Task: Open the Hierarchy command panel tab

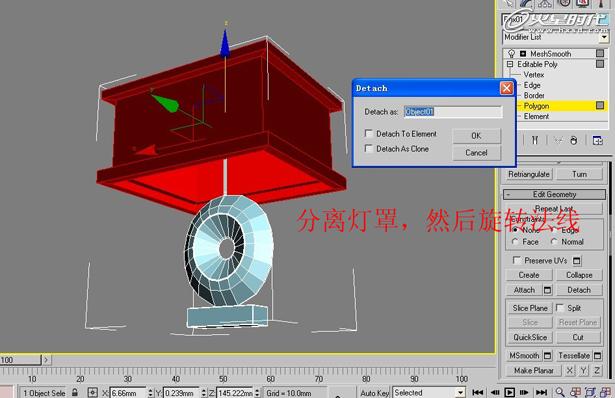Action: point(545,4)
